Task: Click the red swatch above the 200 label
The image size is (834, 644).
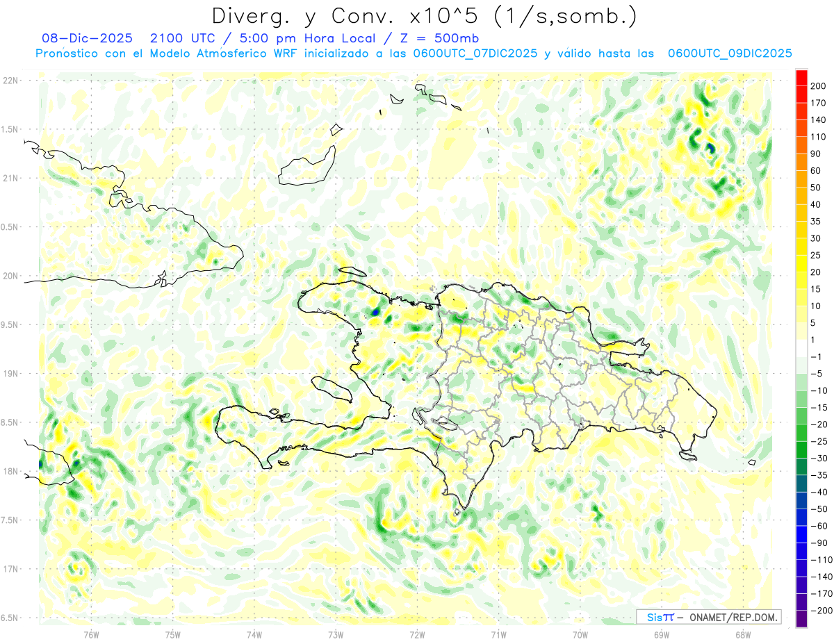Action: click(801, 78)
